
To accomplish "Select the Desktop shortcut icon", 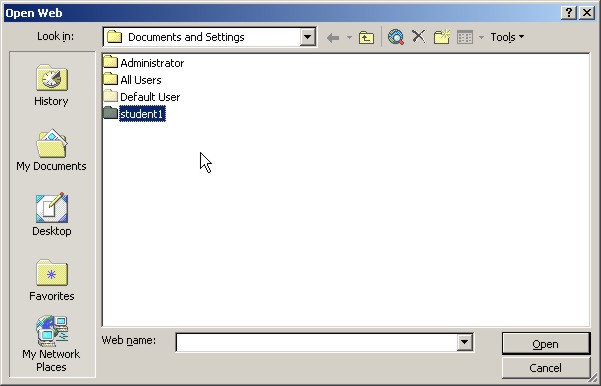I will 51,215.
